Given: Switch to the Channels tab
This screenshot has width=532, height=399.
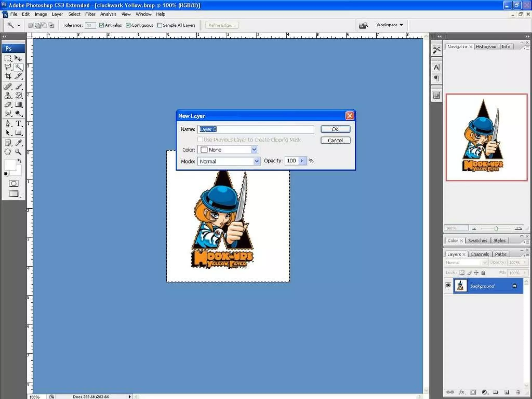Looking at the screenshot, I should (480, 254).
